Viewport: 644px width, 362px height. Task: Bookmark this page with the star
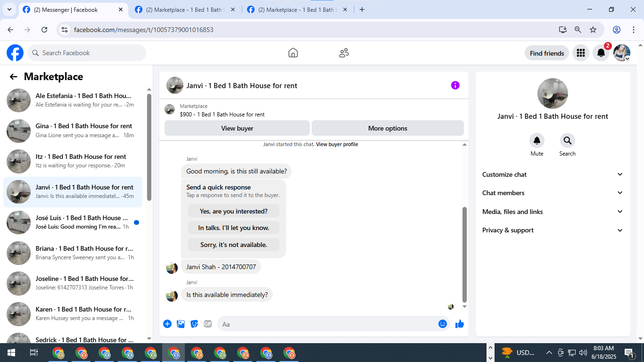tap(593, 30)
